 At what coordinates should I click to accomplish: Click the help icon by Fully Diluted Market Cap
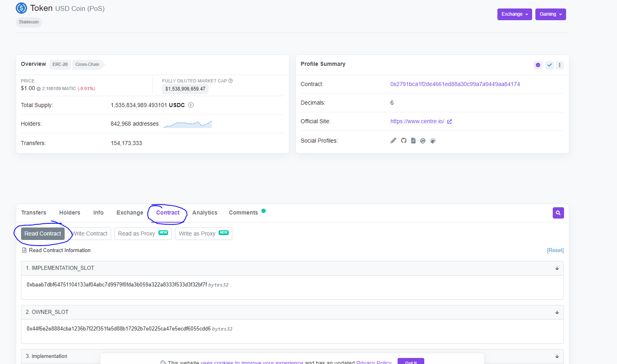pyautogui.click(x=231, y=81)
